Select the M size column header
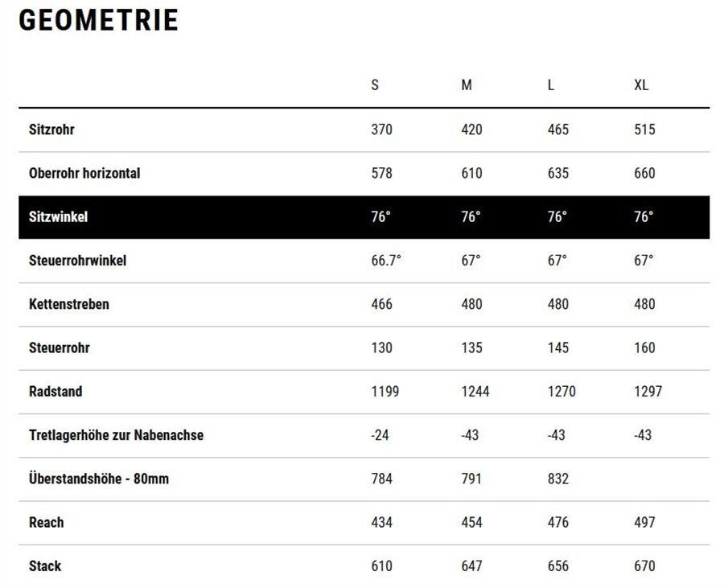The height and width of the screenshot is (588, 724). point(467,85)
